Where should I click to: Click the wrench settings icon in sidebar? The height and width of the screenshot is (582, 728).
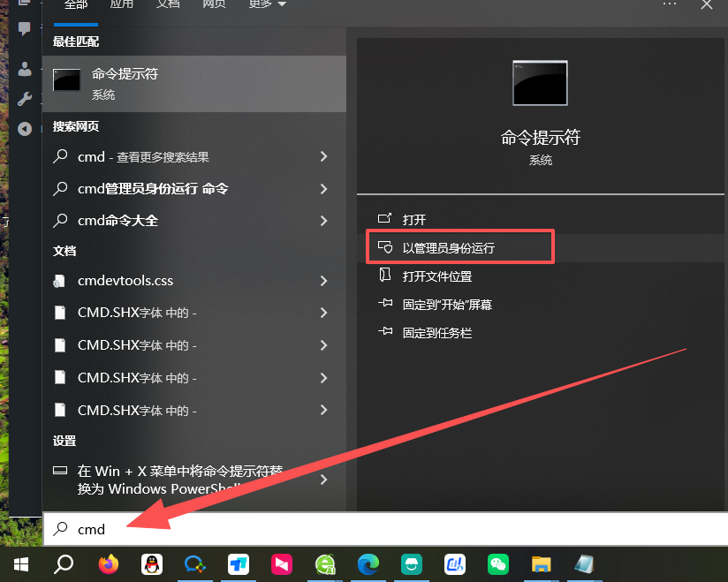pyautogui.click(x=24, y=98)
